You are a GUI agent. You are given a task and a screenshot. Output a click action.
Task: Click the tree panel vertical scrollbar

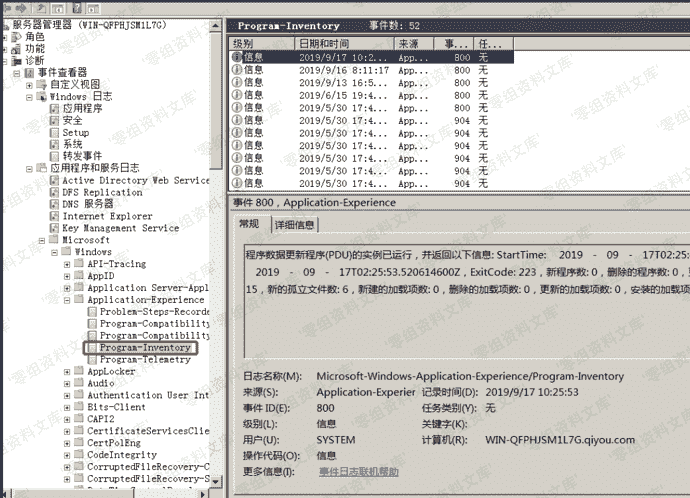pos(217,250)
